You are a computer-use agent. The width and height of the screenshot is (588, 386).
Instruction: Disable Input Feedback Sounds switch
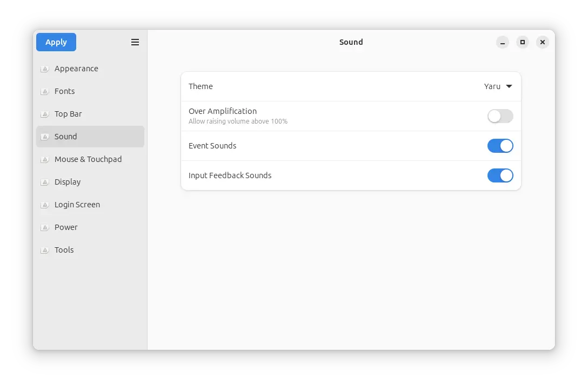(x=500, y=175)
